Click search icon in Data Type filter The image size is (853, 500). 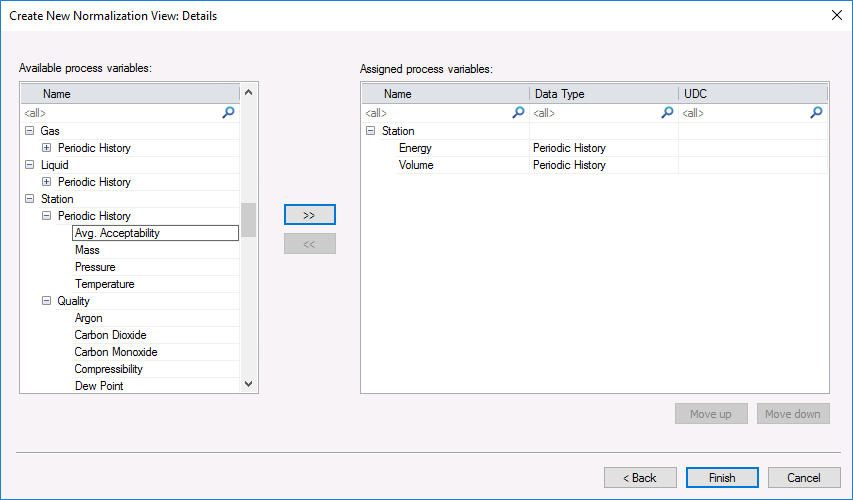[667, 113]
